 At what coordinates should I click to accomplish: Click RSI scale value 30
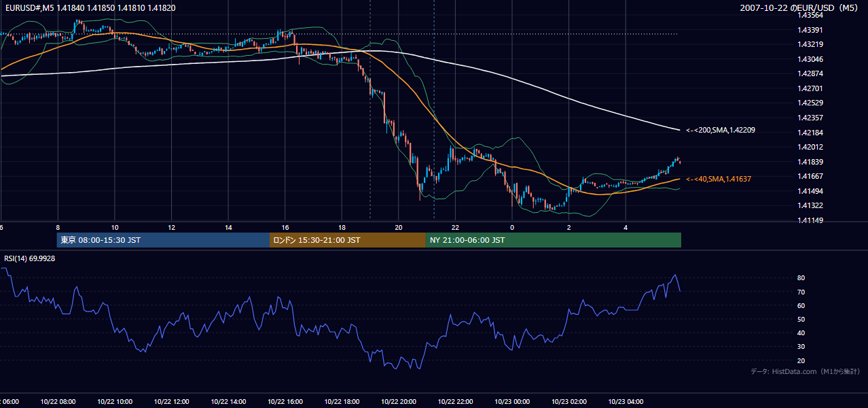(801, 347)
